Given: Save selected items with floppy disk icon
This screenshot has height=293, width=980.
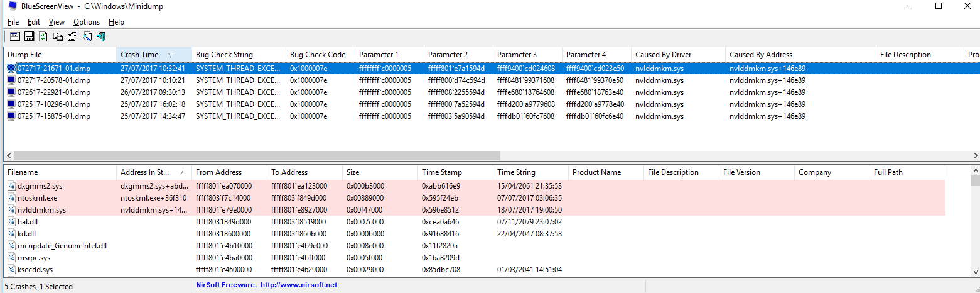Looking at the screenshot, I should [29, 37].
